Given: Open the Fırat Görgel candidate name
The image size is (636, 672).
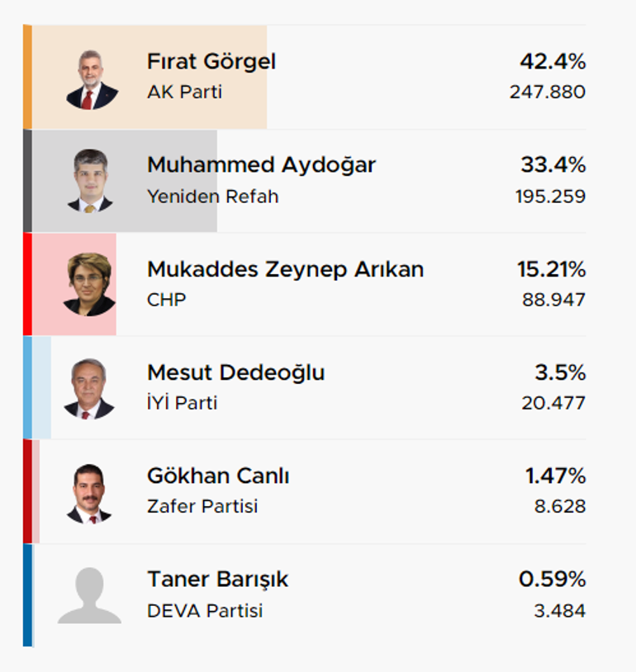Looking at the screenshot, I should [211, 62].
